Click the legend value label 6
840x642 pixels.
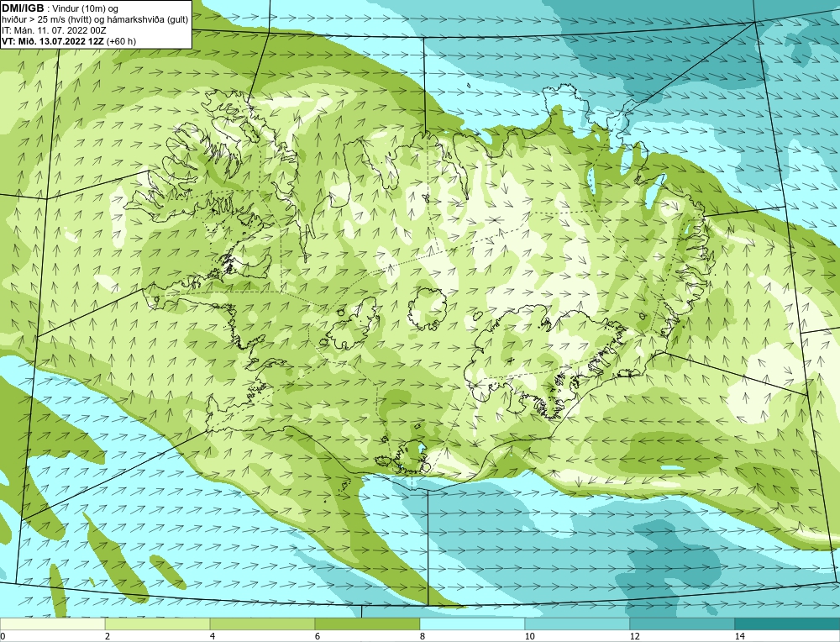coord(318,636)
